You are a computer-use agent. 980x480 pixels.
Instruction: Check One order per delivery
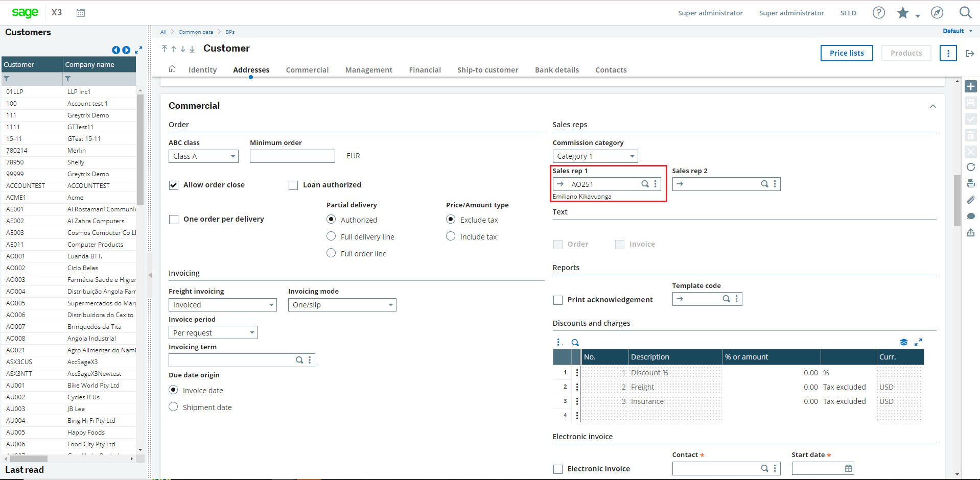(x=174, y=219)
